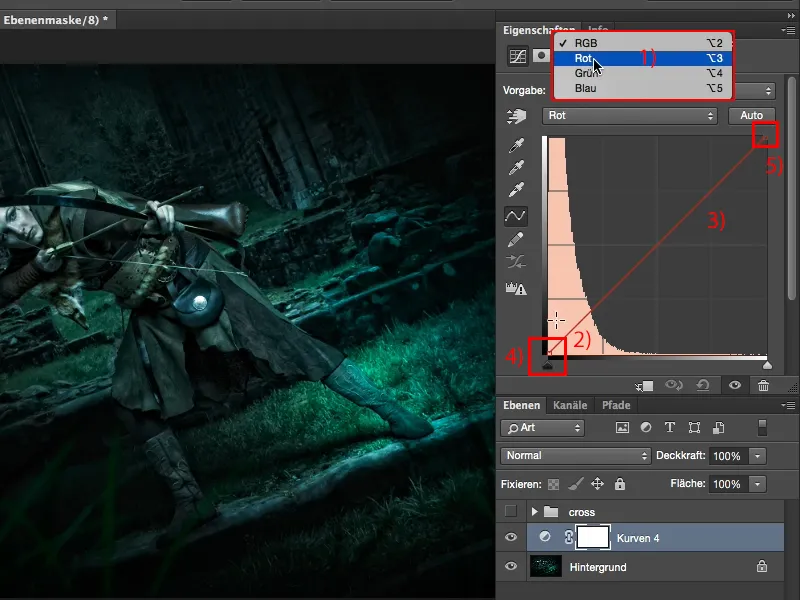This screenshot has height=600, width=800.
Task: Expand the cross layer group
Action: coord(534,511)
